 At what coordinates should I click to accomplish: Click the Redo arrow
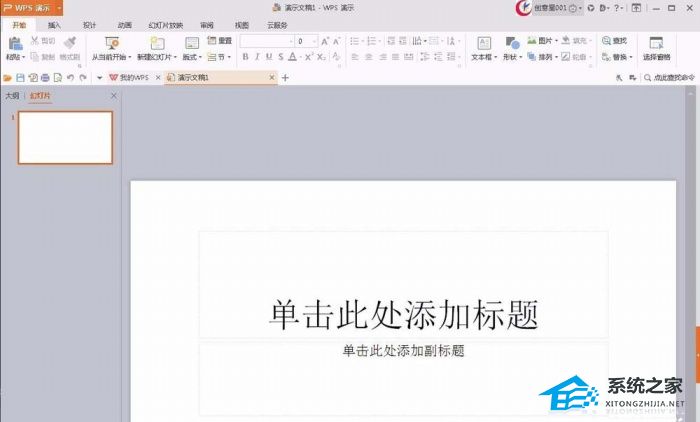(83, 78)
